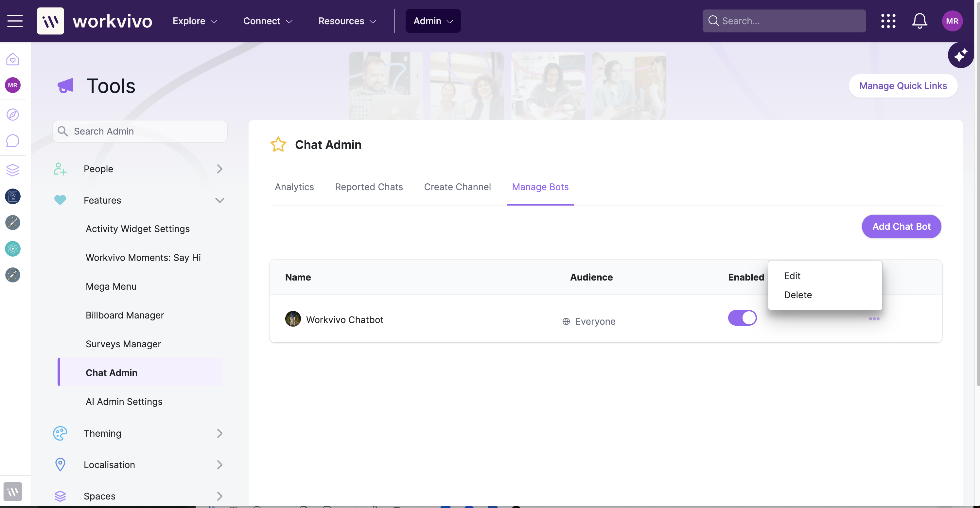Open the Connect dropdown
Image resolution: width=980 pixels, height=508 pixels.
(268, 21)
